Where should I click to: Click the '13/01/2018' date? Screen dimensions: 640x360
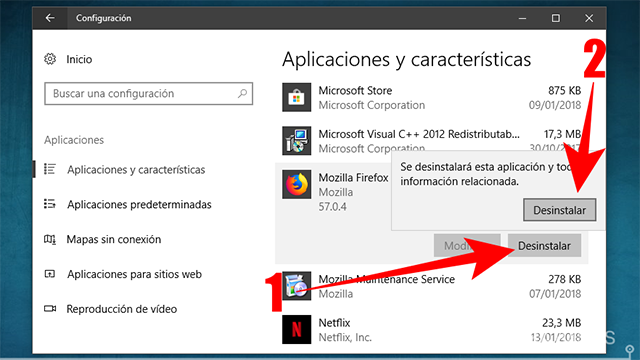click(556, 338)
